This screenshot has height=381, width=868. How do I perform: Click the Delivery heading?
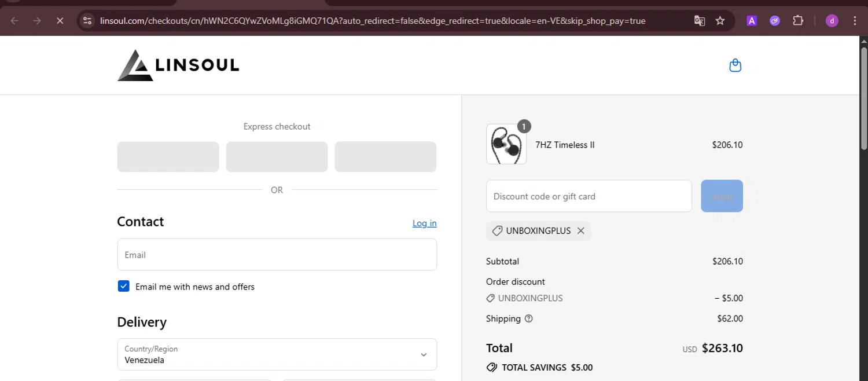click(x=142, y=322)
